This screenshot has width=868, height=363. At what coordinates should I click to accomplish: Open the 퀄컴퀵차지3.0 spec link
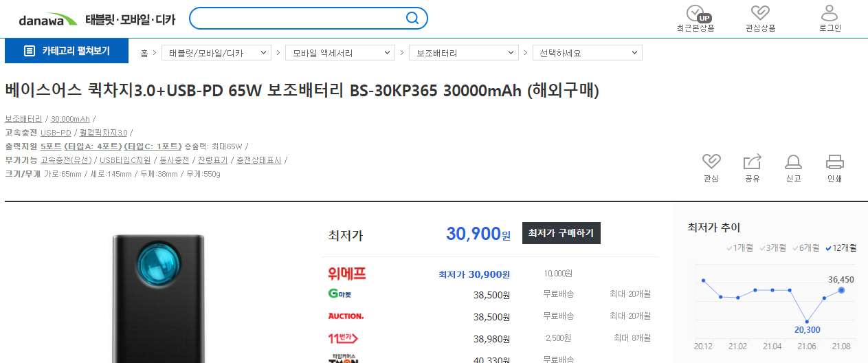103,133
